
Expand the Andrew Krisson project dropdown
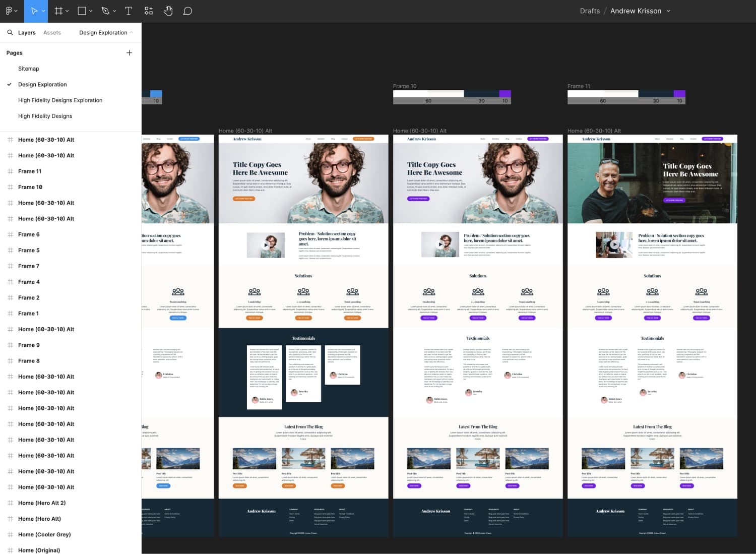tap(669, 11)
